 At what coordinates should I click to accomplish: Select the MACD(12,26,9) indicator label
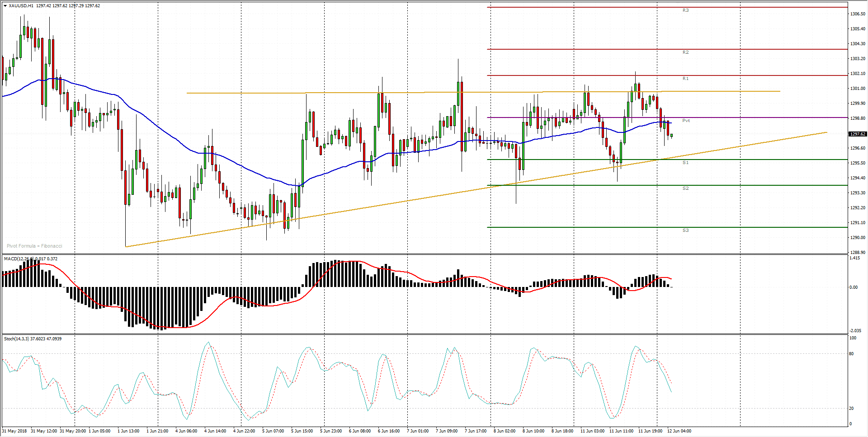[x=18, y=259]
